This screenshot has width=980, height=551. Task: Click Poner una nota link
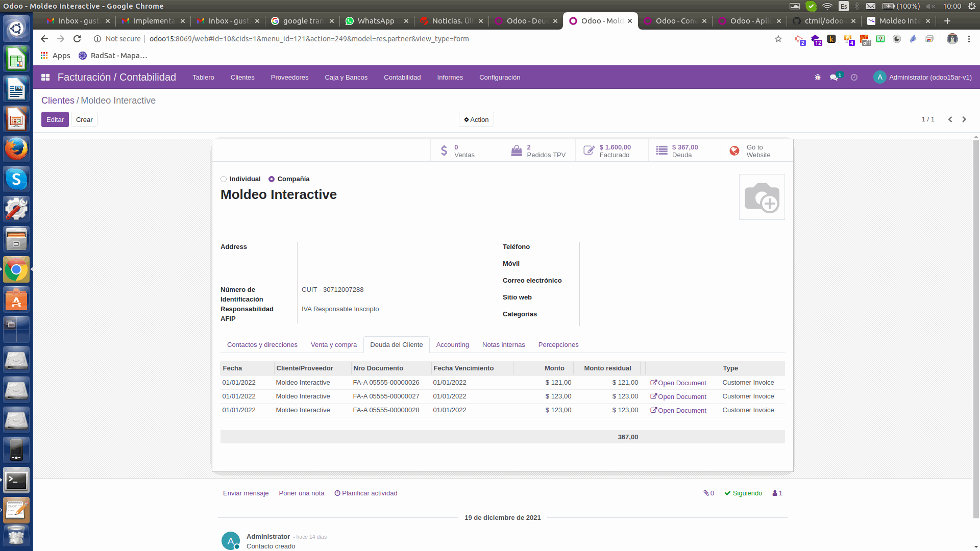[302, 493]
